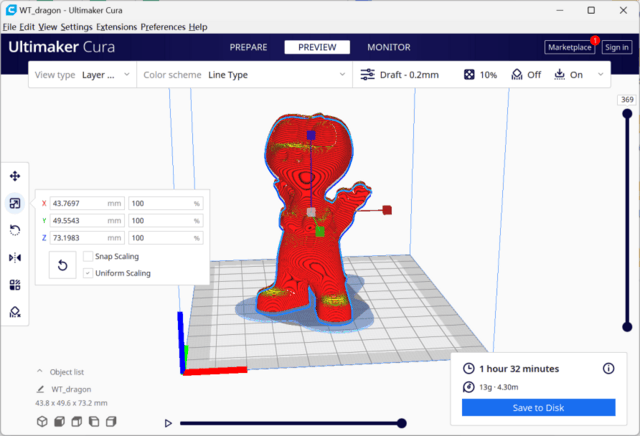Click the print info icon

pos(608,369)
